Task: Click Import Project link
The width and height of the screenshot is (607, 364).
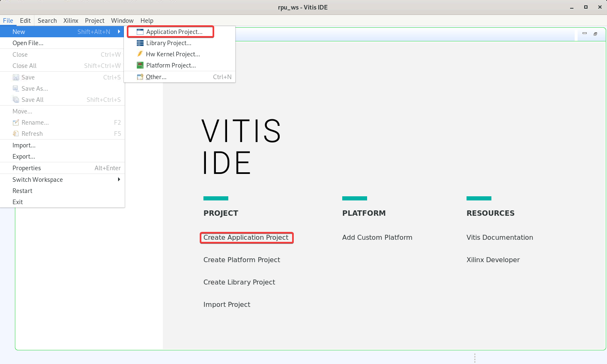Action: coord(227,304)
